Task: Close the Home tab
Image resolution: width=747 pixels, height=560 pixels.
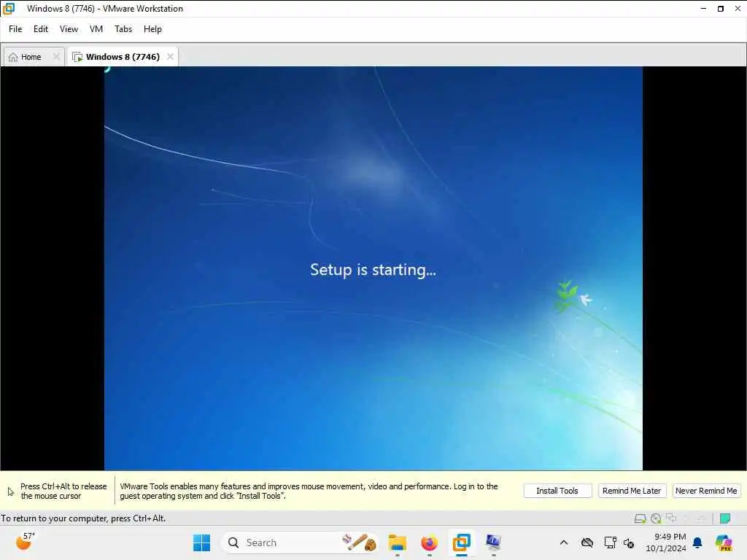Action: click(x=56, y=57)
